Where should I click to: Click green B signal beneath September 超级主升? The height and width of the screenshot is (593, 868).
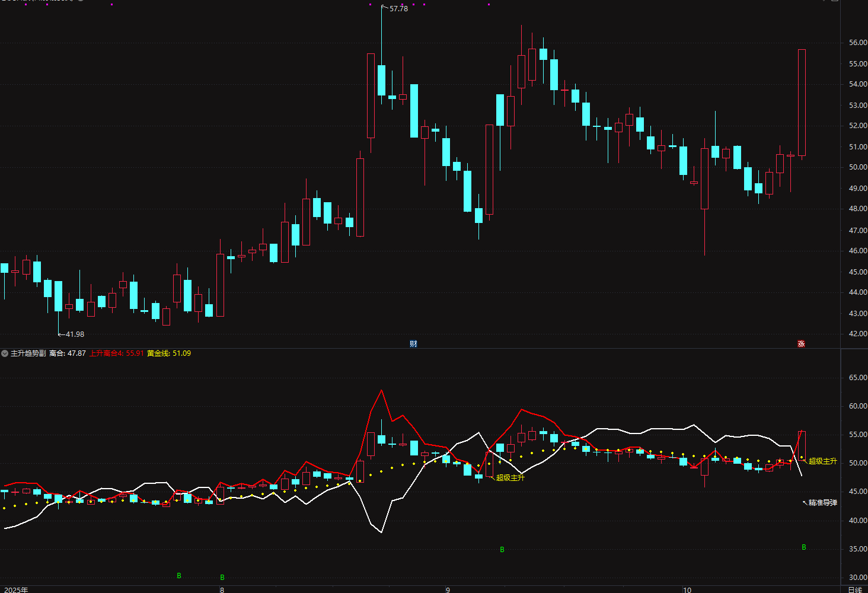[x=502, y=550]
